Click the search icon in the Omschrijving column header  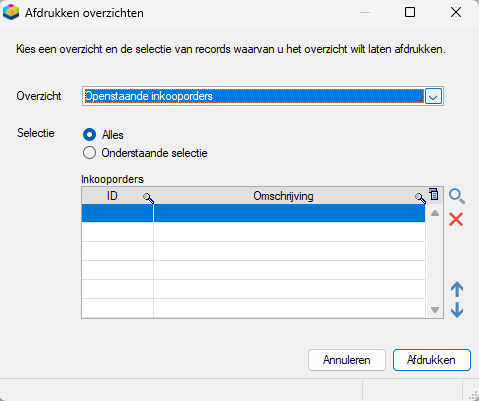[420, 198]
